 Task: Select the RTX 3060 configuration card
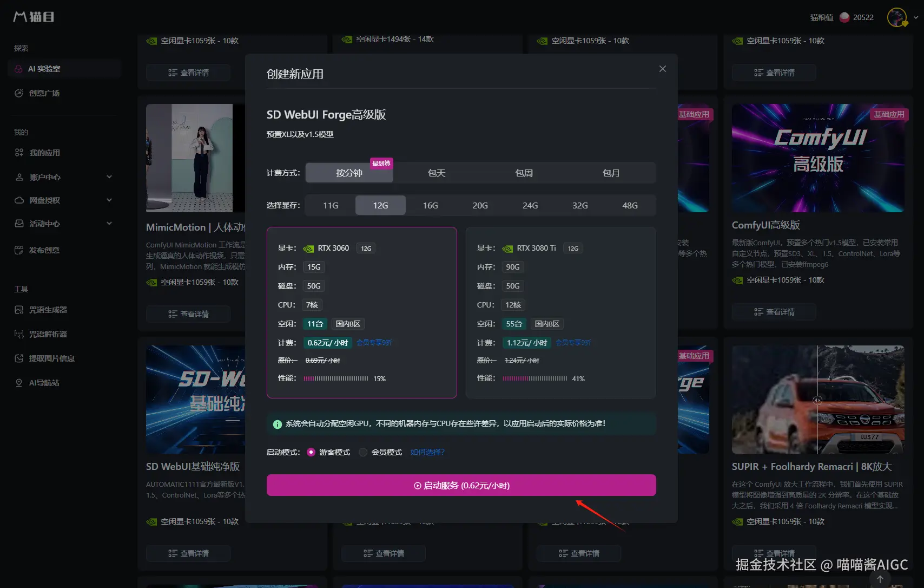coord(362,313)
